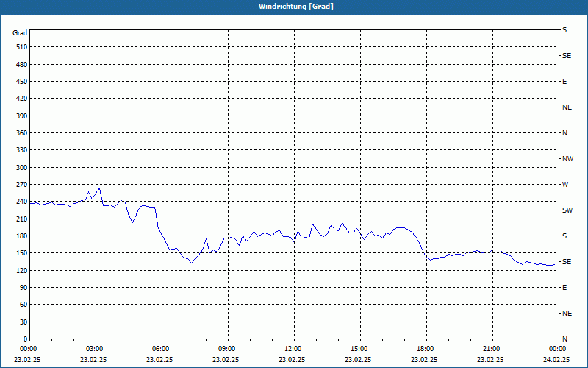Pick the 420 degree axis value

pos(22,99)
